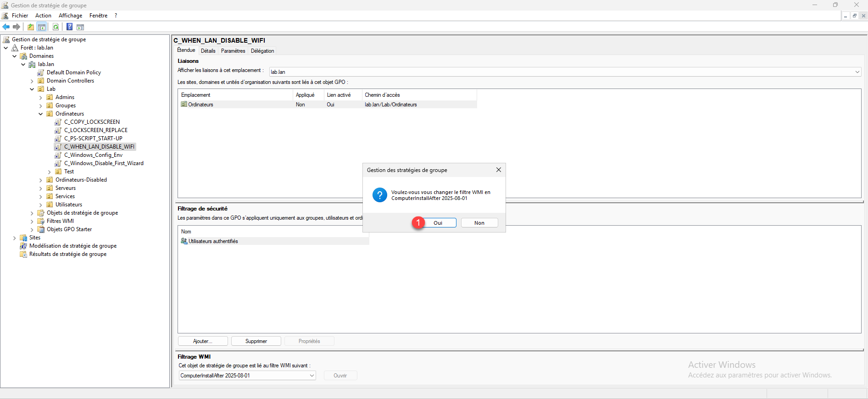Screen dimensions: 868x399
Task: Click the show/hide action pane icon
Action: 80,27
